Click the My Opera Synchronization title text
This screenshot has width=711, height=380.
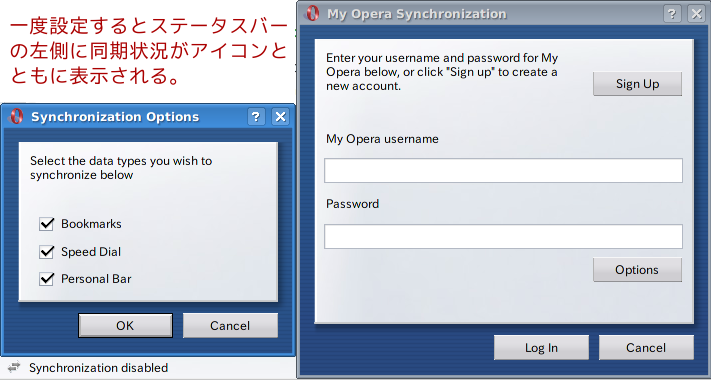click(417, 14)
